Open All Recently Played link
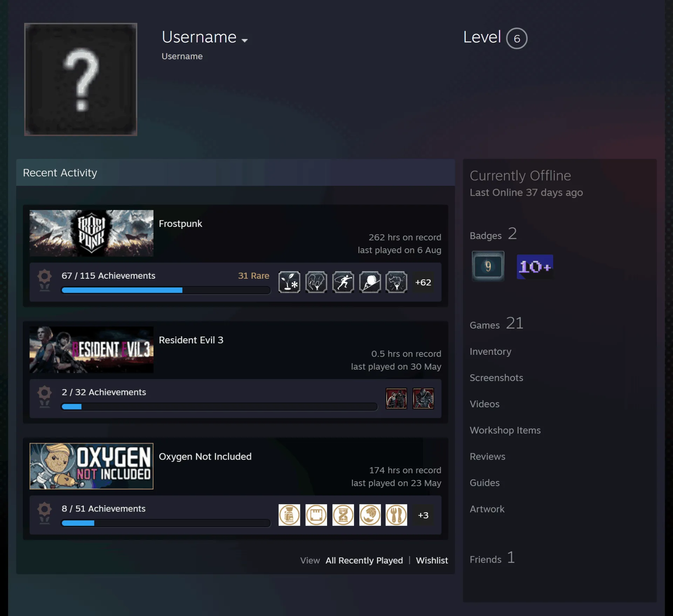The width and height of the screenshot is (673, 616). (x=364, y=560)
